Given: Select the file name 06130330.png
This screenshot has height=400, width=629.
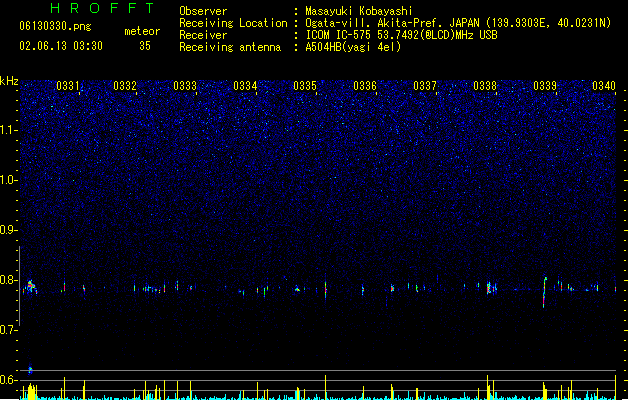Looking at the screenshot, I should 55,26.
